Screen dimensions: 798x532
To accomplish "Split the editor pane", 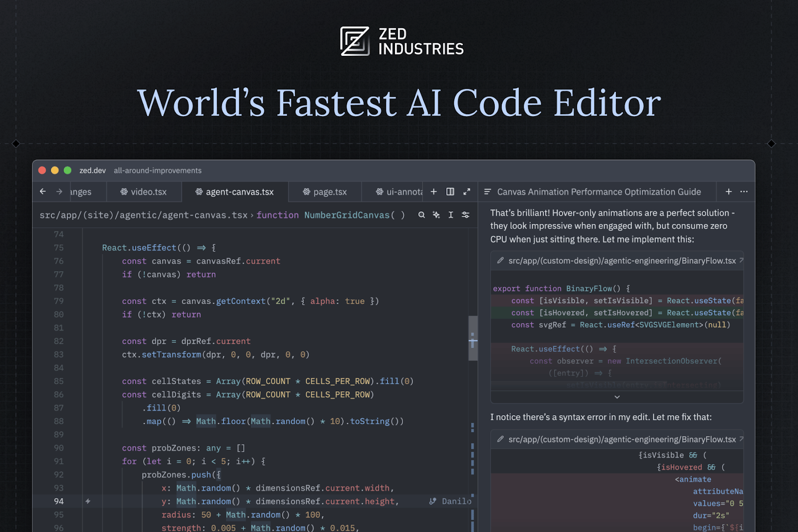I will tap(450, 191).
